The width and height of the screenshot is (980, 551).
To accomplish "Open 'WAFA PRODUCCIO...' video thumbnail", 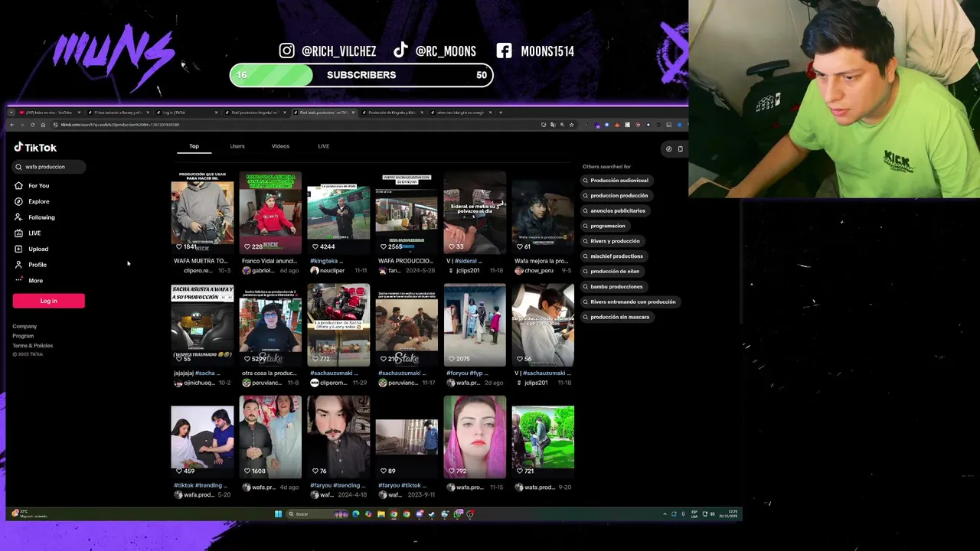I will point(407,212).
